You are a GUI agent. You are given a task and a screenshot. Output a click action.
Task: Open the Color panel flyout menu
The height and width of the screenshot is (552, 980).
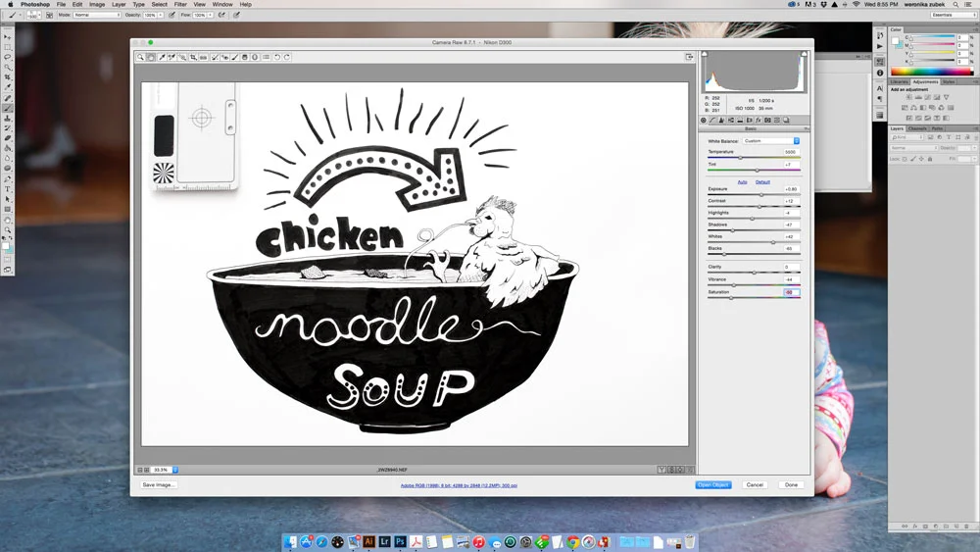point(974,29)
